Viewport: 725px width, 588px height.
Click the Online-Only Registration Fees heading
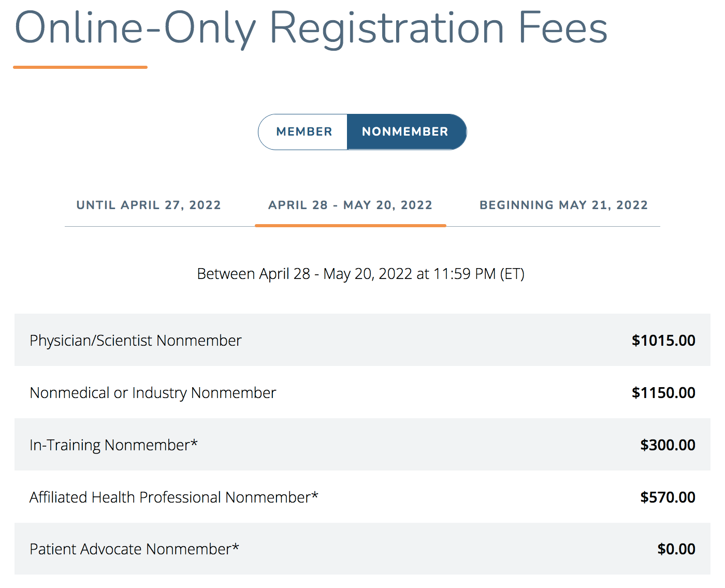coord(311,28)
